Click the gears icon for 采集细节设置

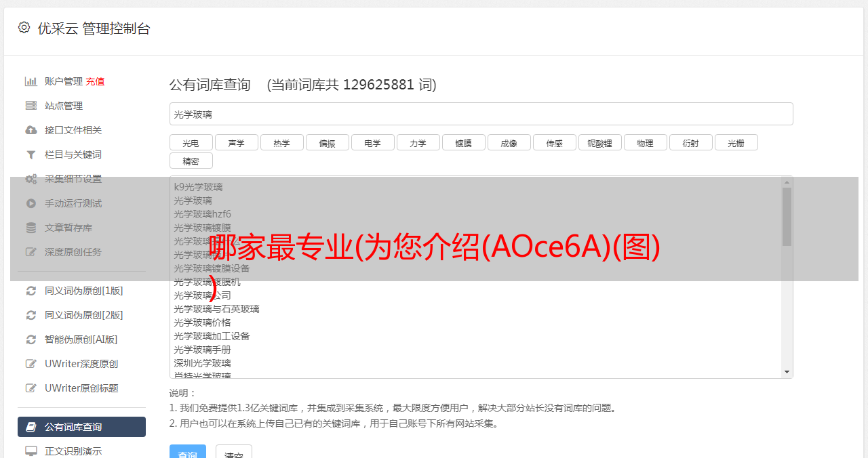coord(31,179)
